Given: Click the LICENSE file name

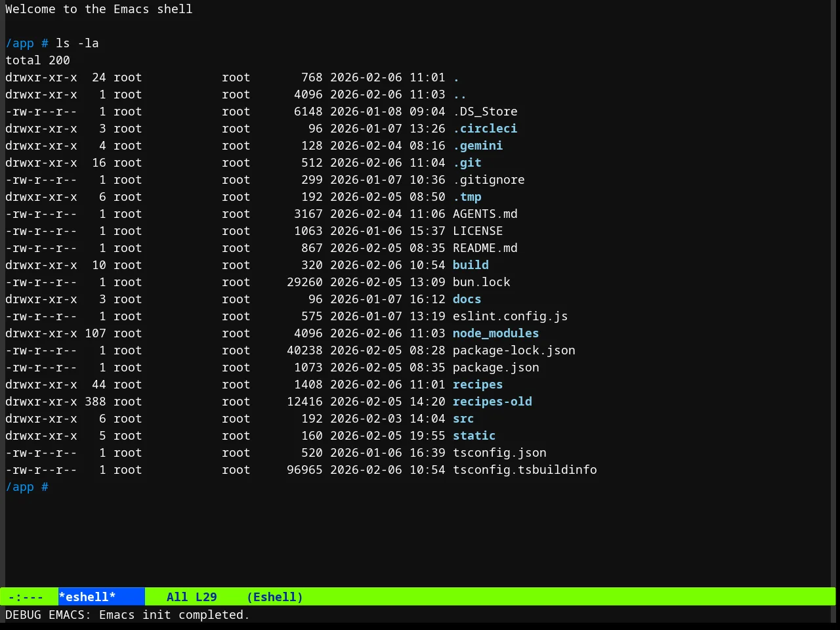Looking at the screenshot, I should [478, 230].
